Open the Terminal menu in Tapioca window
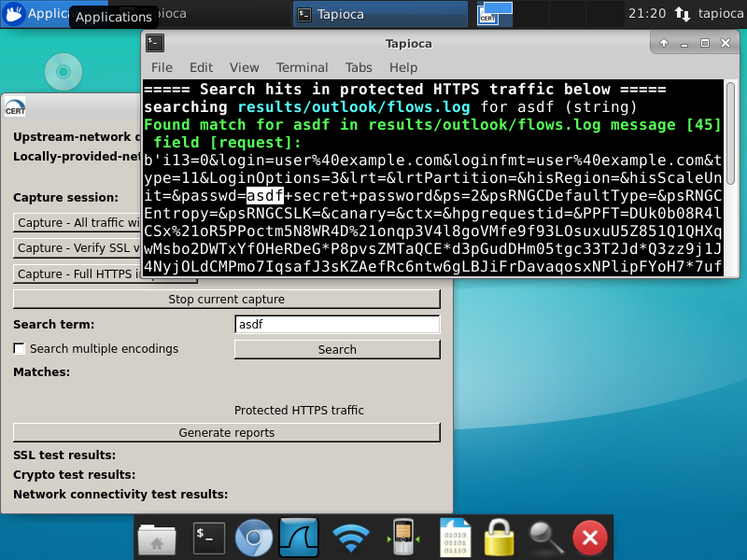Viewport: 747px width, 560px height. (302, 67)
